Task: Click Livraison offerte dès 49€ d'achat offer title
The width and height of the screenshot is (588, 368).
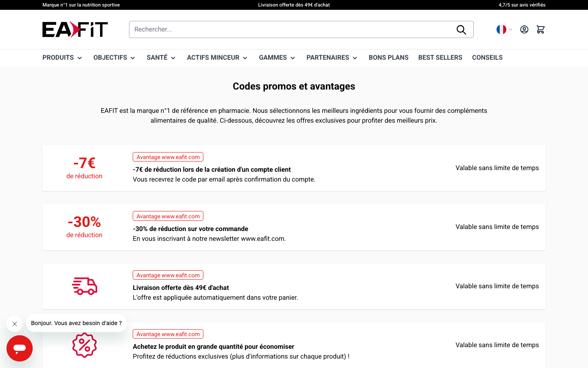Action: 181,288
